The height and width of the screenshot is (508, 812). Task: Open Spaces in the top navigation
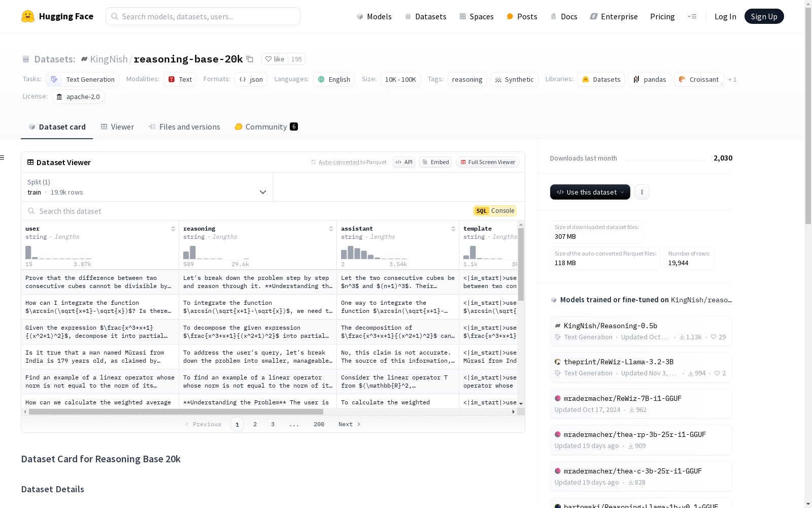point(477,16)
